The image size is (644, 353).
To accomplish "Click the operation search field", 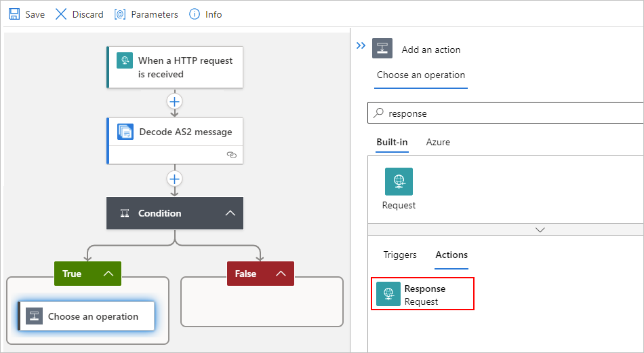I will pos(506,113).
